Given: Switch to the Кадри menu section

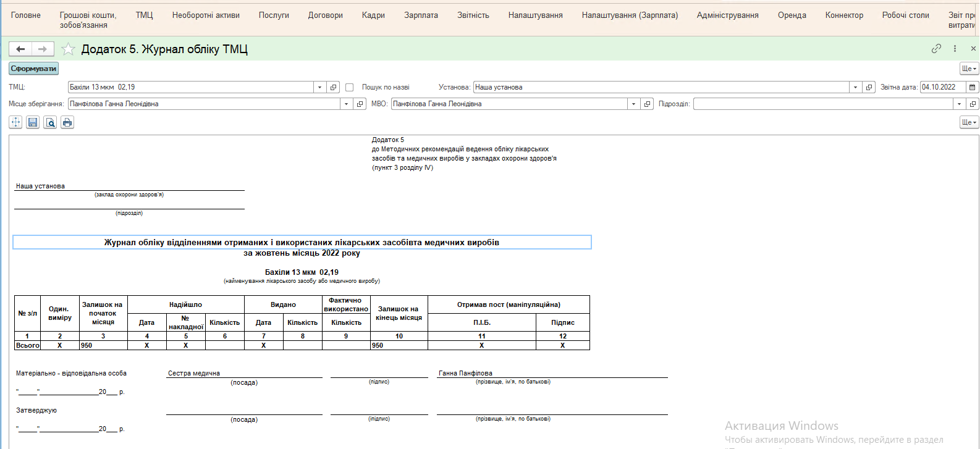Looking at the screenshot, I should coord(373,15).
